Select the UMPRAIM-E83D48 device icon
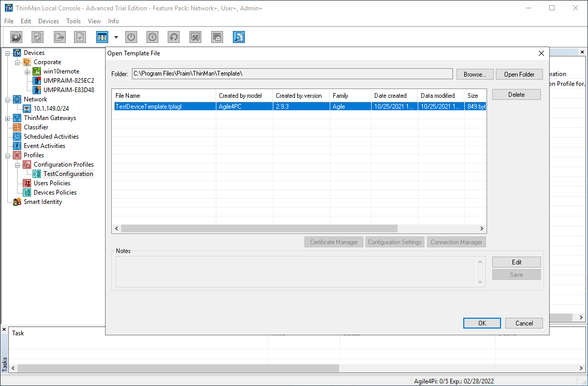This screenshot has height=386, width=588. click(37, 90)
